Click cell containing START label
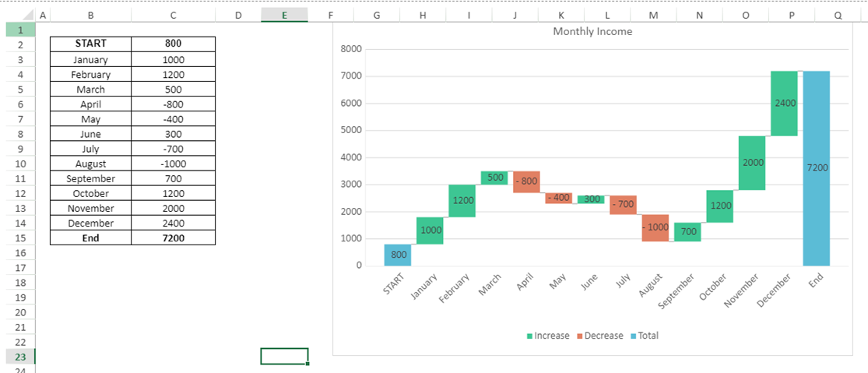 click(x=91, y=44)
